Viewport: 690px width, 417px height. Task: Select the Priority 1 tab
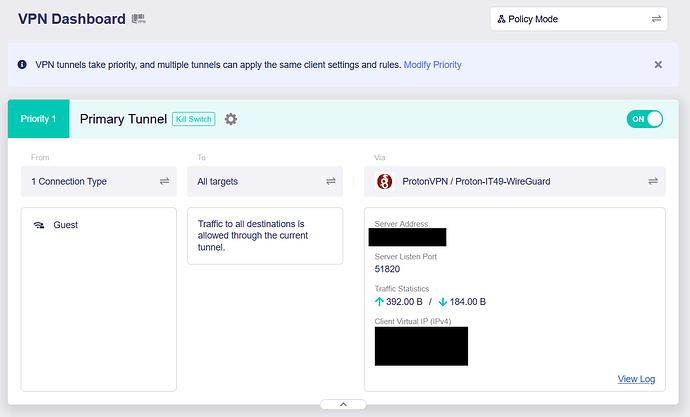[38, 119]
